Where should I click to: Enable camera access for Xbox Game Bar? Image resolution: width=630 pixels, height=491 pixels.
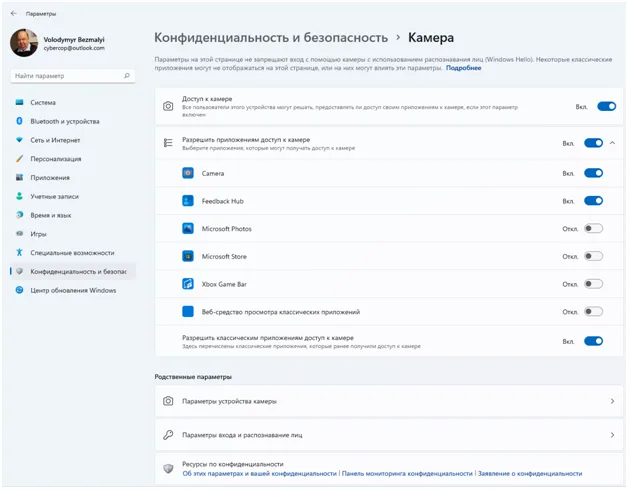click(593, 284)
